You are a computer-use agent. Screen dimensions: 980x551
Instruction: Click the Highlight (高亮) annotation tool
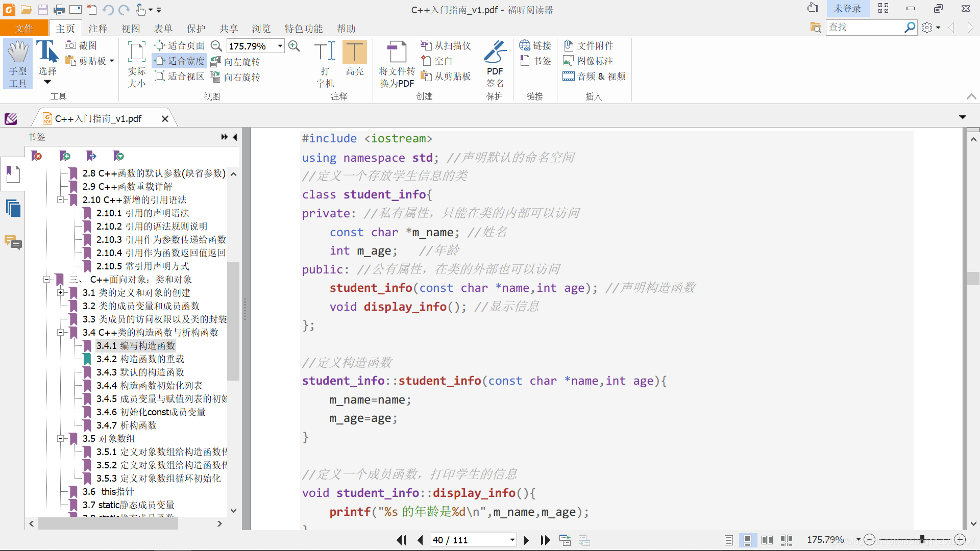354,53
